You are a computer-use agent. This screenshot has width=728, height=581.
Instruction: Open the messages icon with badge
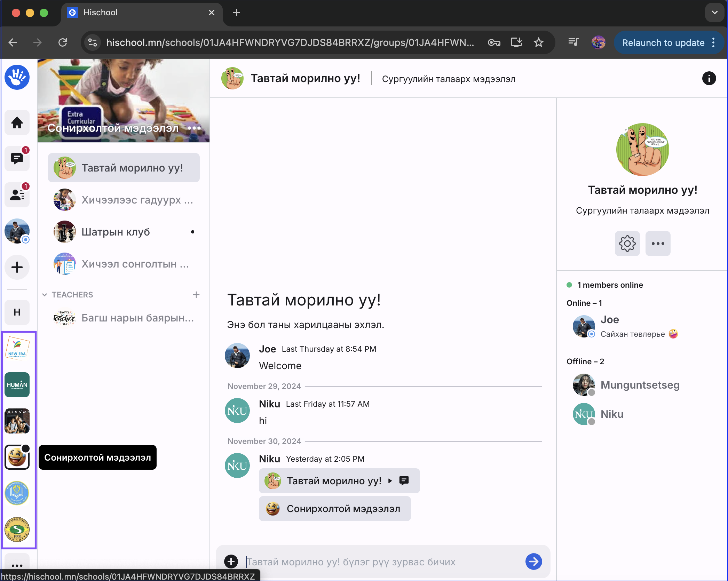pos(17,159)
